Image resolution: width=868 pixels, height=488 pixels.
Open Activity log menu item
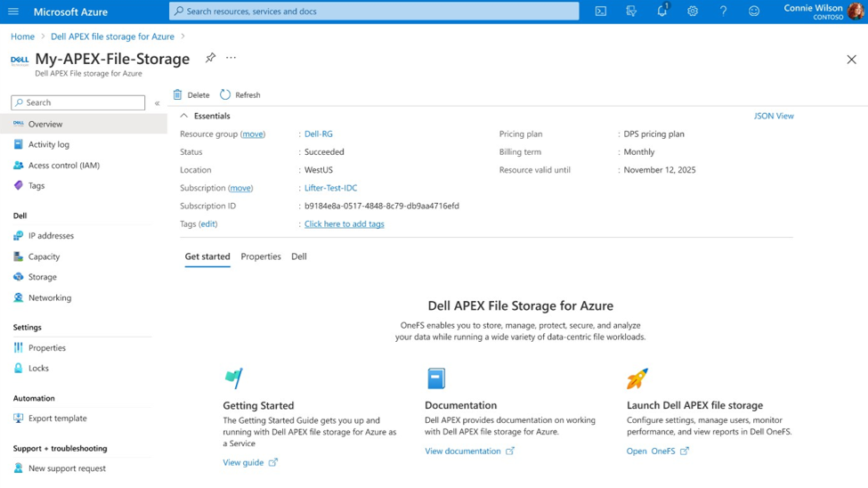[49, 144]
